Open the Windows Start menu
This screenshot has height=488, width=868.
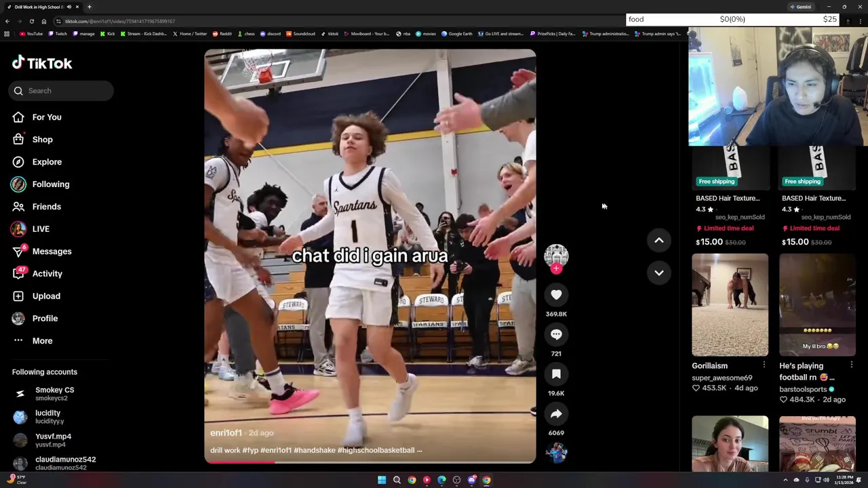click(382, 480)
